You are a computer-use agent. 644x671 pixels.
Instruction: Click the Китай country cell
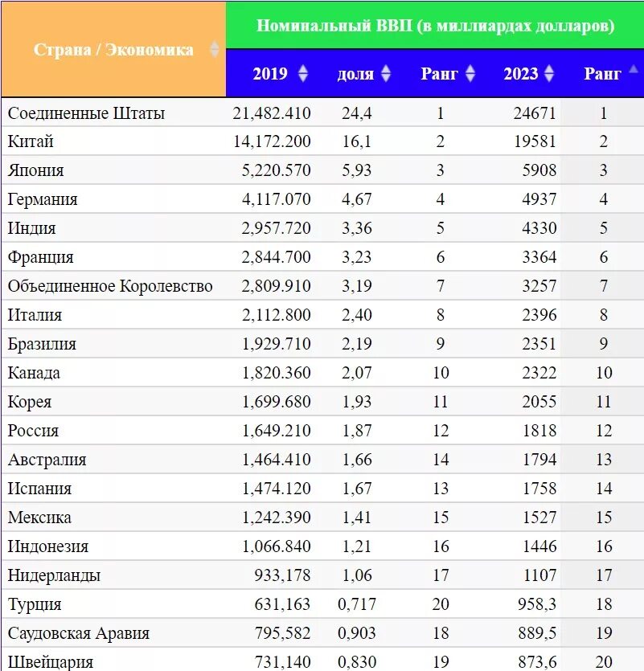[31, 141]
